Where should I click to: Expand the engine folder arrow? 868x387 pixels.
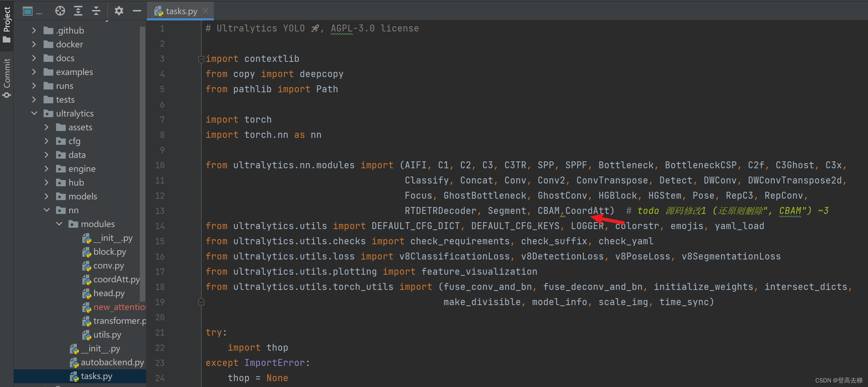46,169
